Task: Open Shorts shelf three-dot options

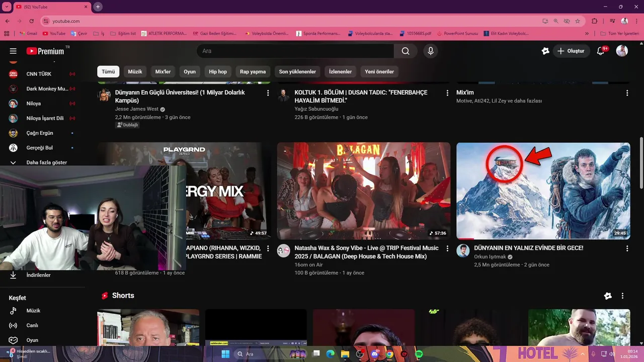Action: pos(622,296)
